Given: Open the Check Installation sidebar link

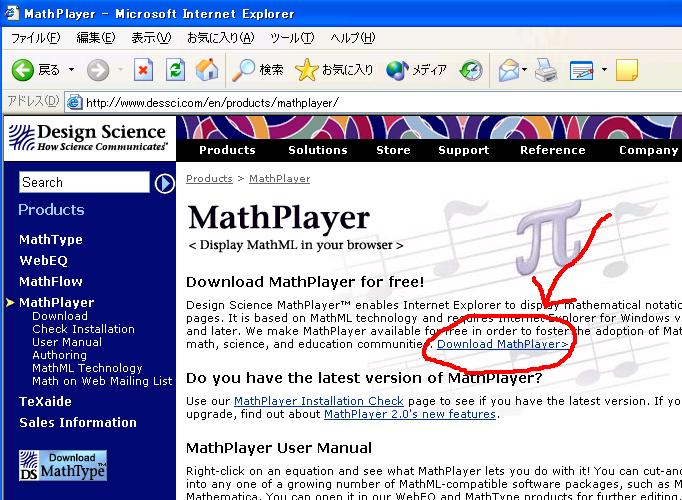Looking at the screenshot, I should click(x=84, y=329).
